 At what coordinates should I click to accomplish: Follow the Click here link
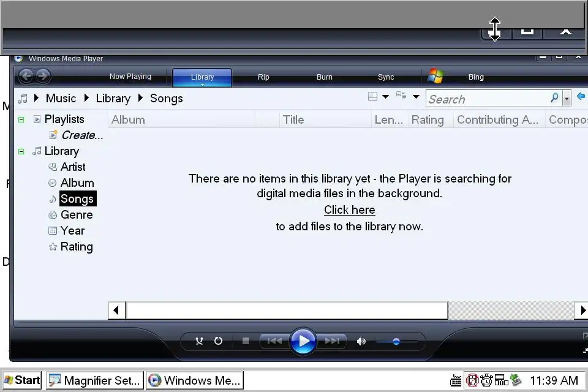pyautogui.click(x=350, y=209)
